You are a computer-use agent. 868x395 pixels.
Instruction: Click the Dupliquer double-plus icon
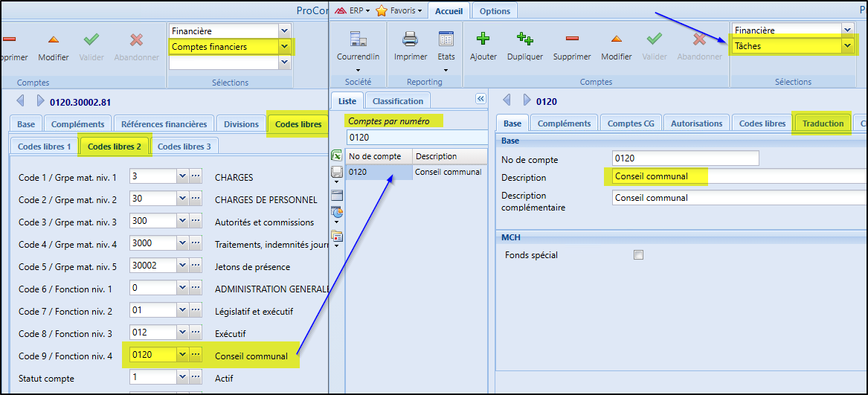point(525,39)
